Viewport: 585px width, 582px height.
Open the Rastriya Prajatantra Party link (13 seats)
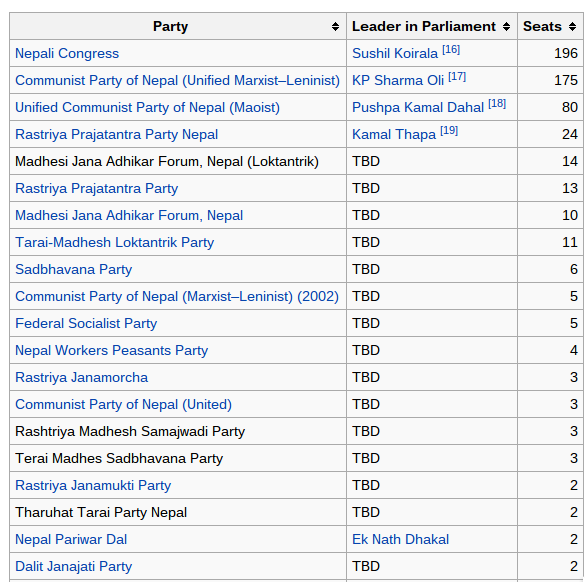tap(97, 188)
